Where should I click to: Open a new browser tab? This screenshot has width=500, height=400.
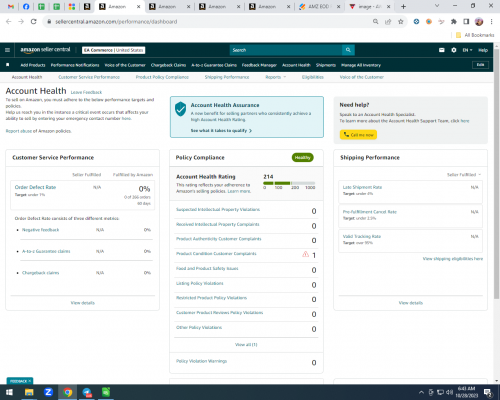pyautogui.click(x=403, y=6)
